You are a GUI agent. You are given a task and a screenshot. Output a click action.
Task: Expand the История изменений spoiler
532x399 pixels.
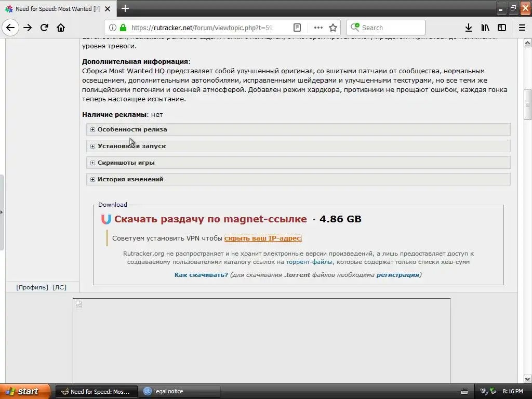(298, 179)
